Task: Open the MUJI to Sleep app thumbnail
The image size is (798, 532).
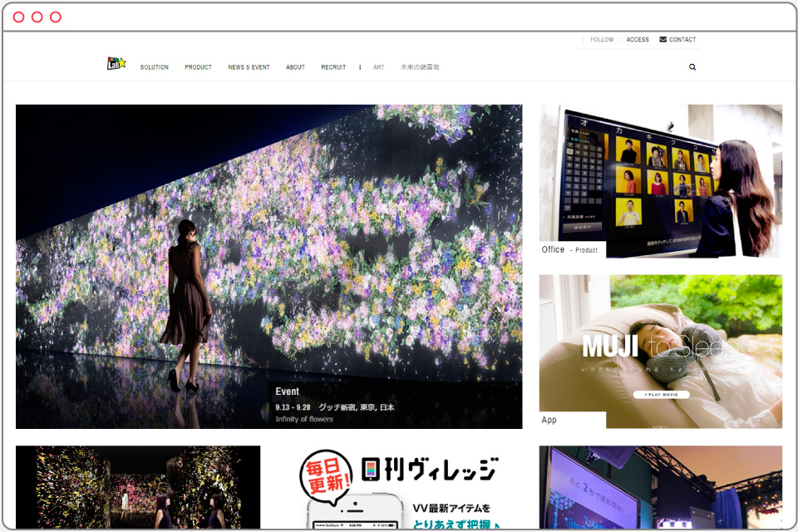Action: point(661,352)
